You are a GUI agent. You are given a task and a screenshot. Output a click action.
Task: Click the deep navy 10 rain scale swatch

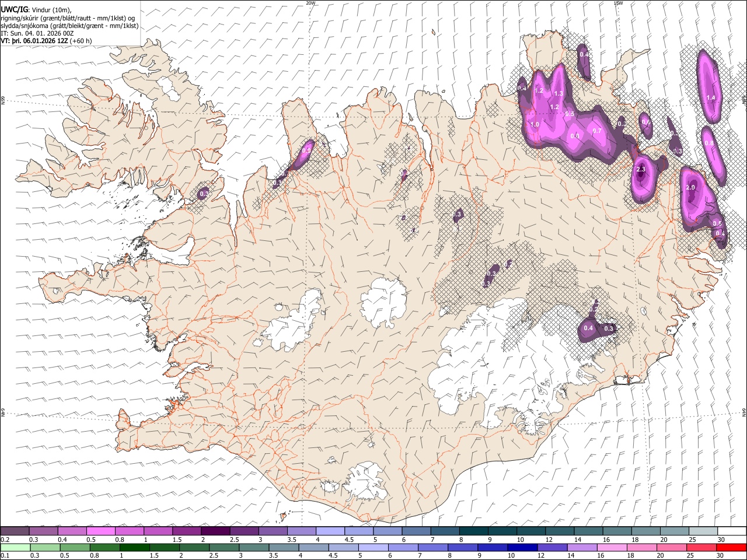(521, 547)
